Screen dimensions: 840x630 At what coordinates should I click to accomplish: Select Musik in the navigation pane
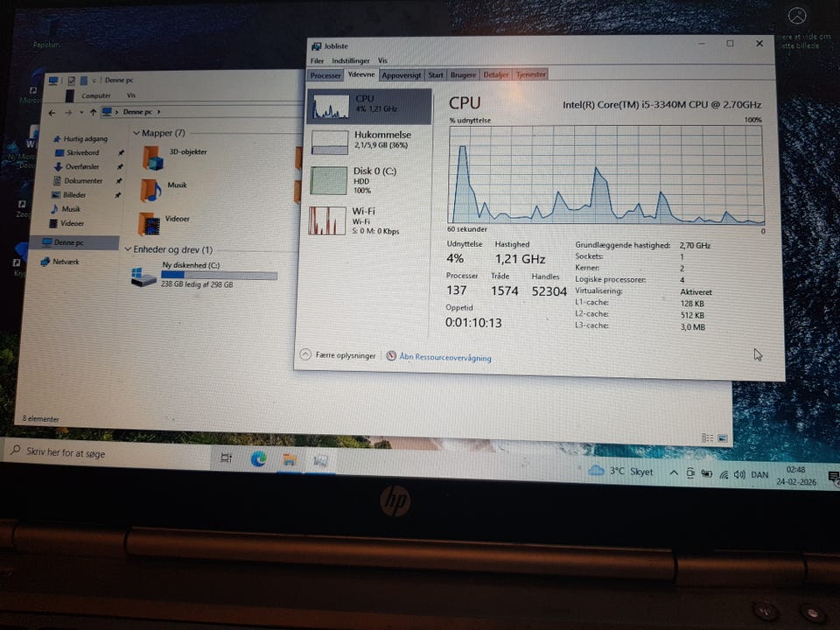[66, 209]
